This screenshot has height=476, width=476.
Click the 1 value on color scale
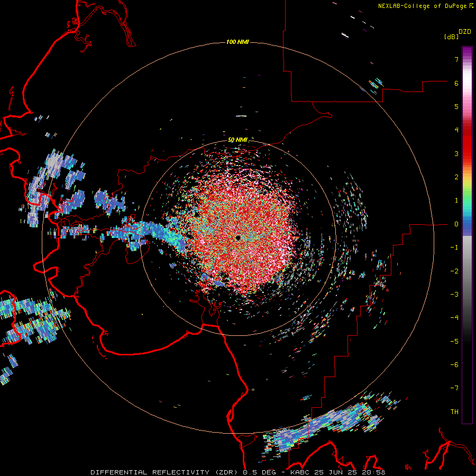456,200
